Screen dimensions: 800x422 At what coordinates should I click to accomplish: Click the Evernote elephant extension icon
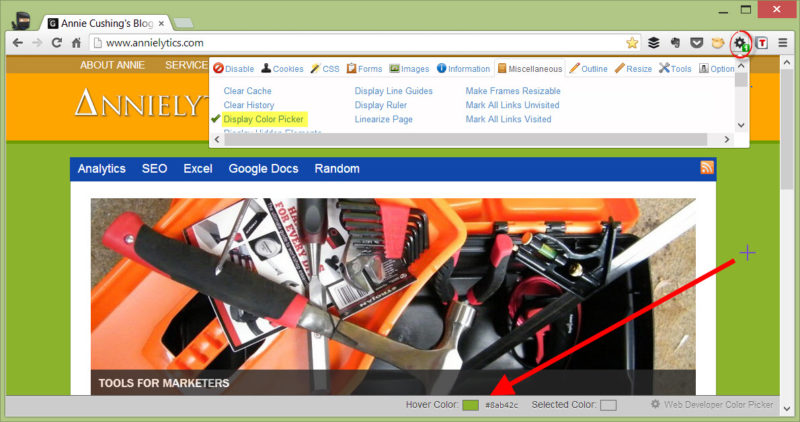point(675,43)
